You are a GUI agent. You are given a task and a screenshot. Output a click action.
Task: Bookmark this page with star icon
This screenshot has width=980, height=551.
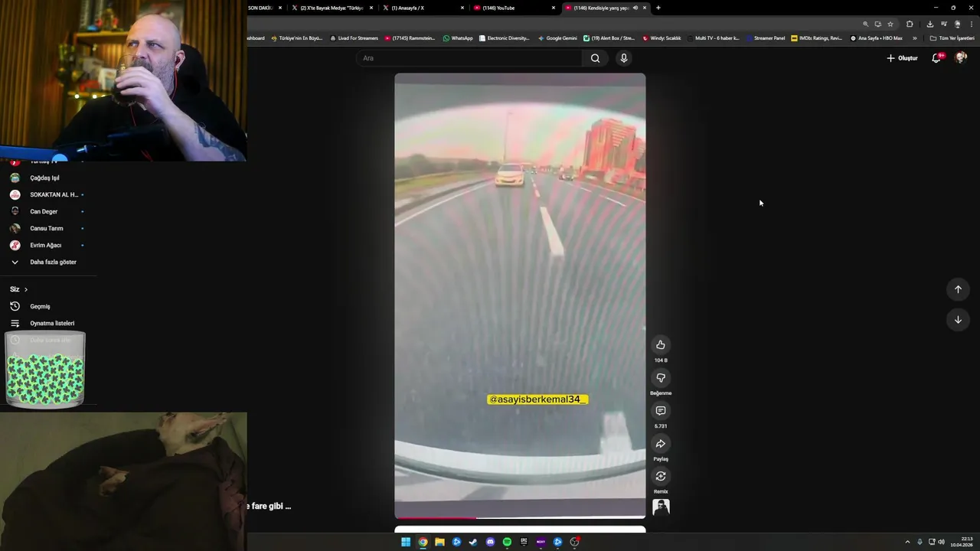coord(890,24)
